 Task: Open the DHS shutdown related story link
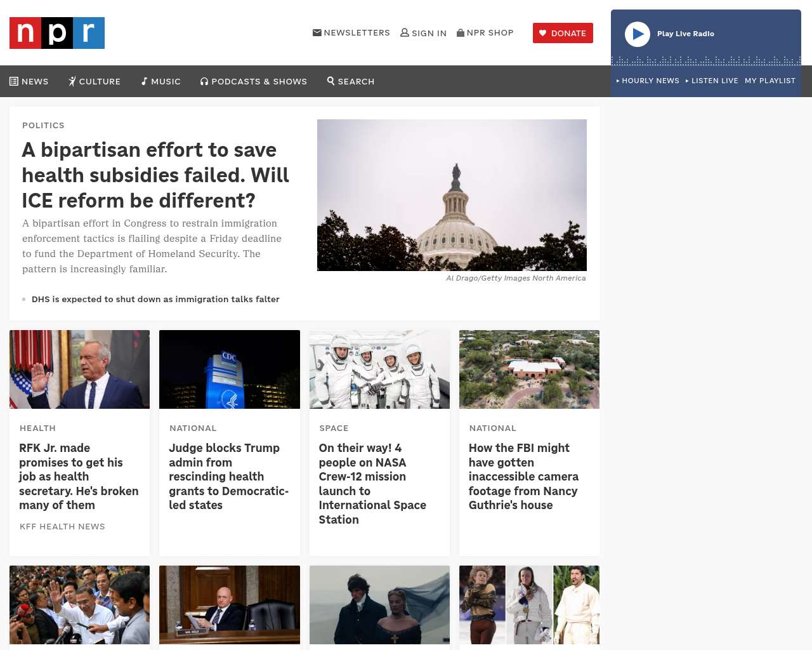155,299
